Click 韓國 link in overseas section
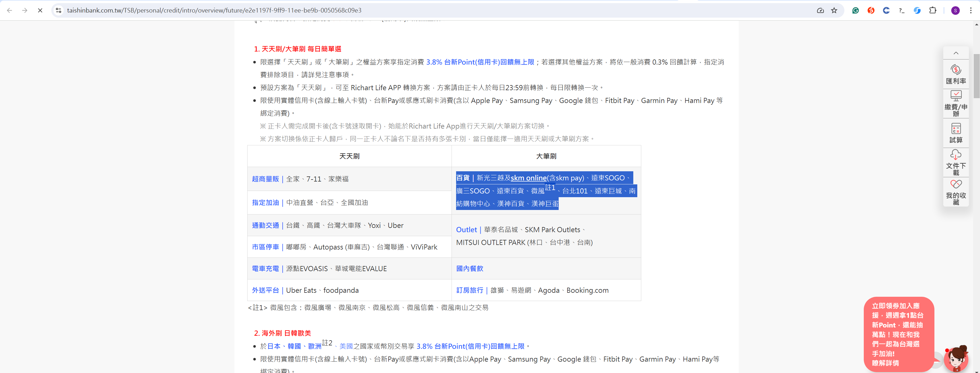980x373 pixels. (294, 346)
